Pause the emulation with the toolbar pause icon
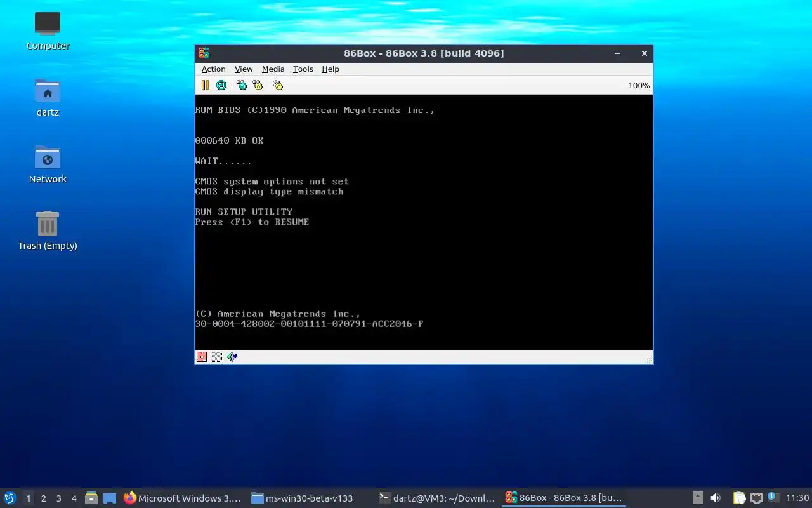 [x=205, y=85]
